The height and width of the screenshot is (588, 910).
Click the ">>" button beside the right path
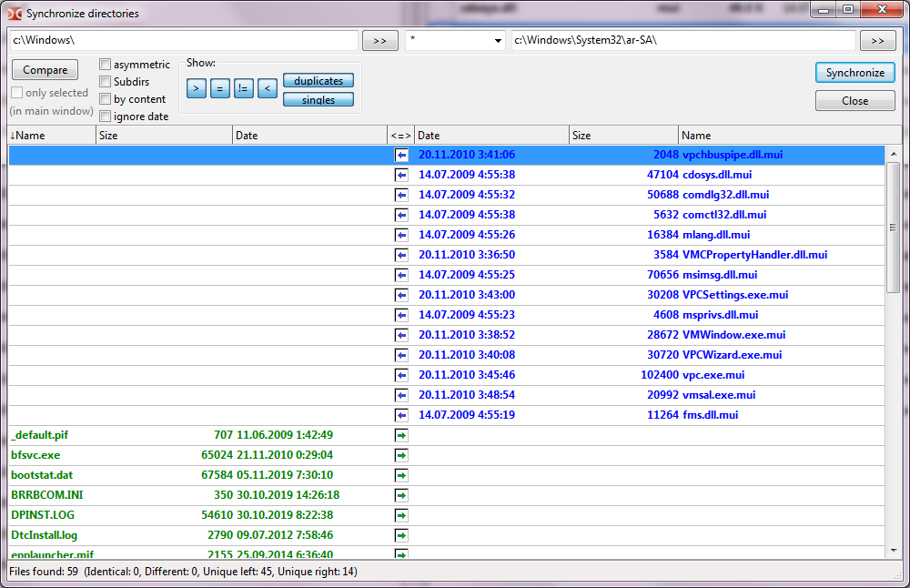[x=877, y=40]
